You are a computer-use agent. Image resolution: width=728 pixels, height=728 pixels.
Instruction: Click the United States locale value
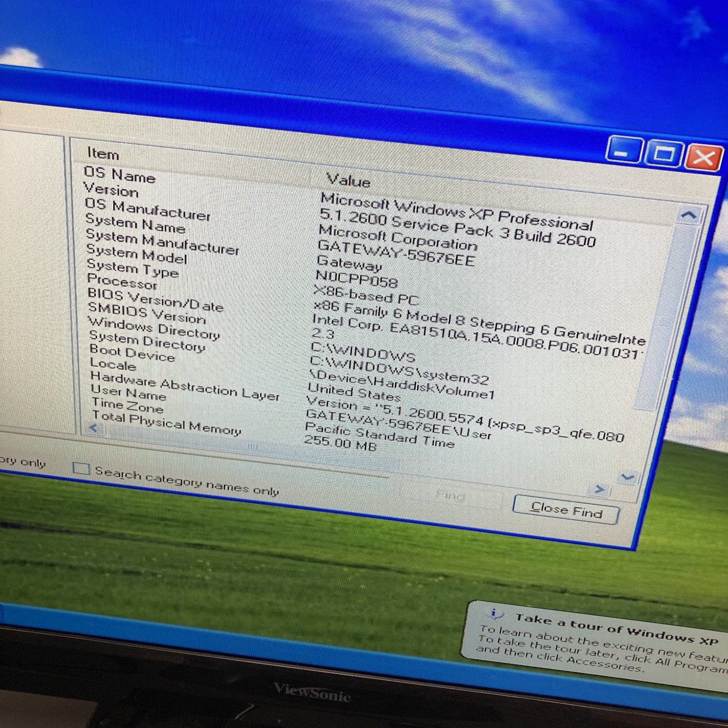click(x=354, y=392)
